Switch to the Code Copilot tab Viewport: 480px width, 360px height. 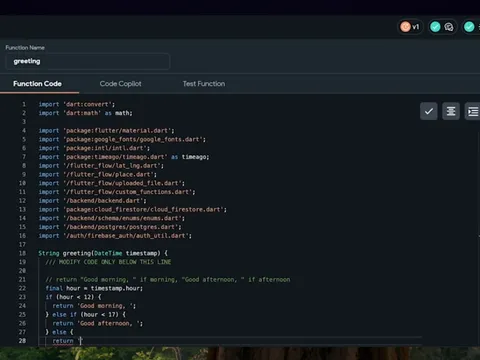[120, 84]
